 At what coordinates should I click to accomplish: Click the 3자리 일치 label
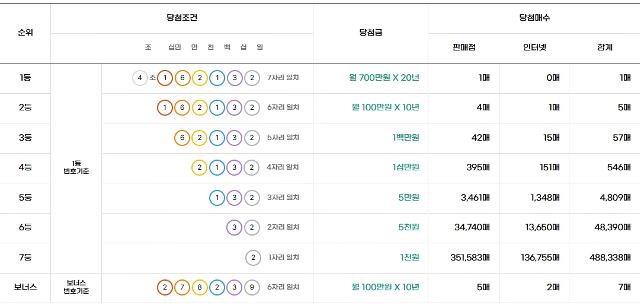point(283,198)
